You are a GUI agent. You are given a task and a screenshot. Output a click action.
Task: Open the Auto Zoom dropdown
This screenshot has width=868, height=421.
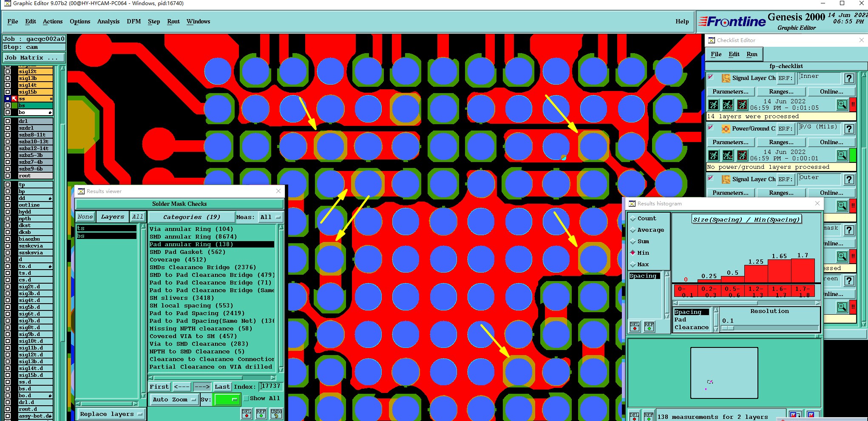(174, 399)
